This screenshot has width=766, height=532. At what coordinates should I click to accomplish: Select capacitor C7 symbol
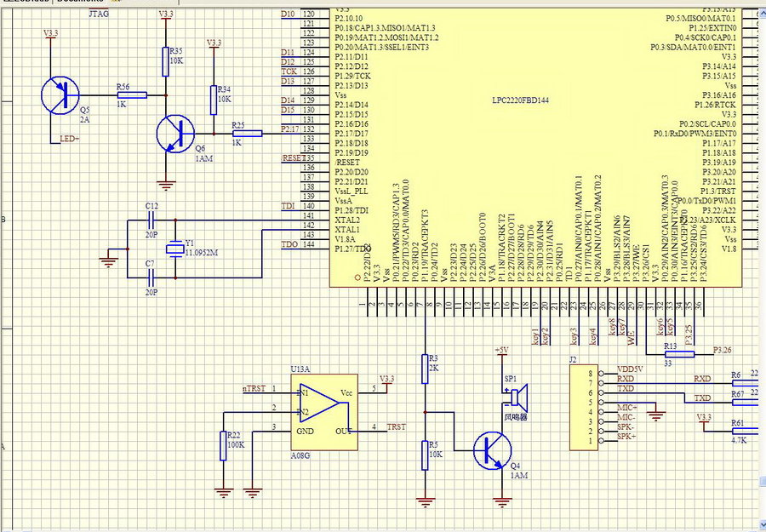(x=151, y=277)
